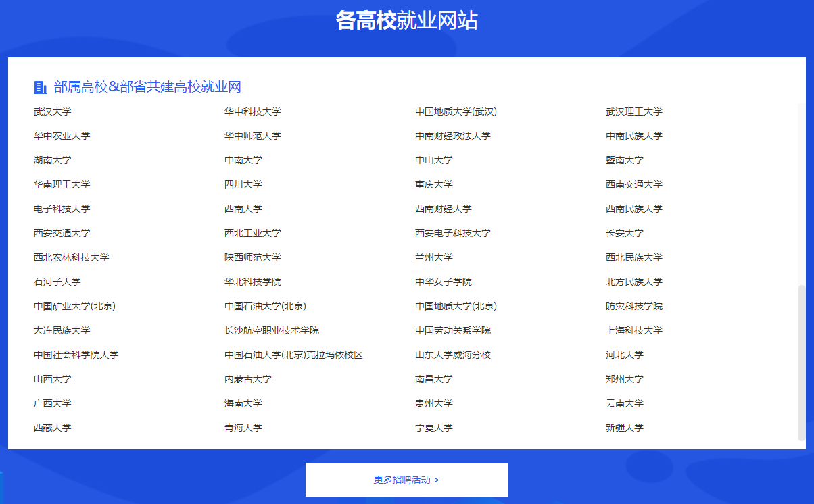Image resolution: width=814 pixels, height=504 pixels.
Task: Open 大连民族大学 link
Action: click(x=62, y=330)
